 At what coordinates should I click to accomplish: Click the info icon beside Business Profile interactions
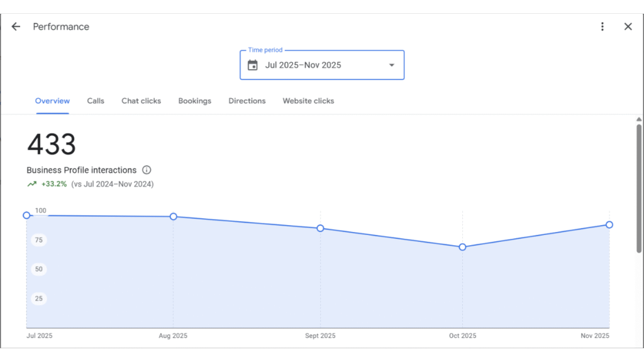[x=147, y=170]
